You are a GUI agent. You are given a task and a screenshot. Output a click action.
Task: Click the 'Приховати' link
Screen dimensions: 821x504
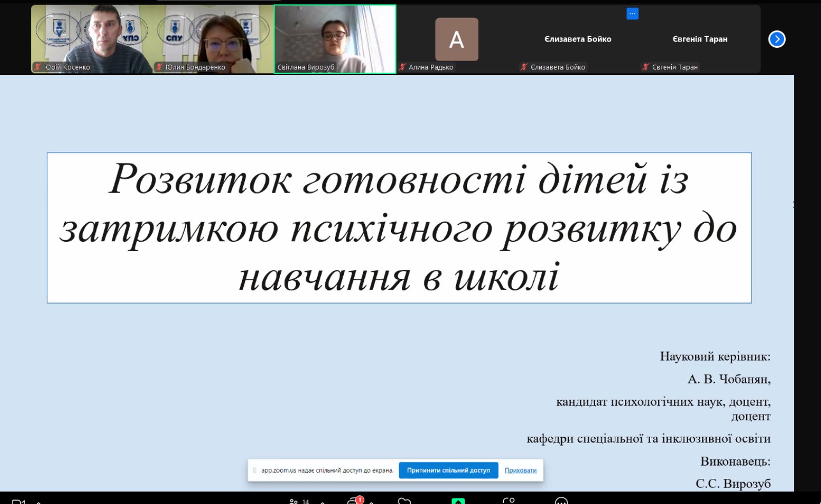click(x=520, y=470)
